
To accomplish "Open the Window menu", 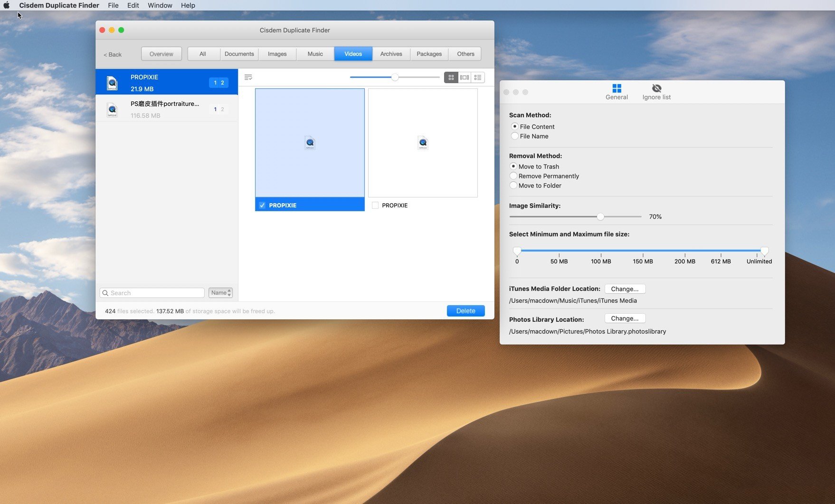I will (x=160, y=5).
